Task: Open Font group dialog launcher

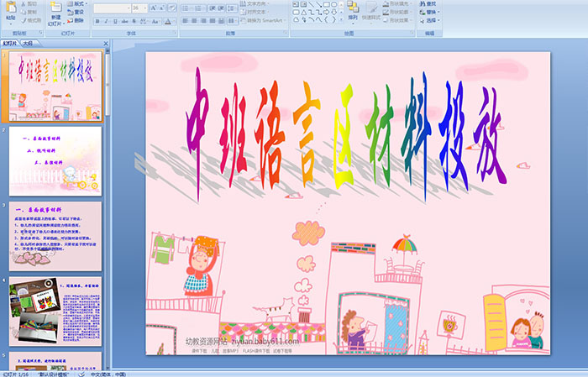Action: [175, 34]
